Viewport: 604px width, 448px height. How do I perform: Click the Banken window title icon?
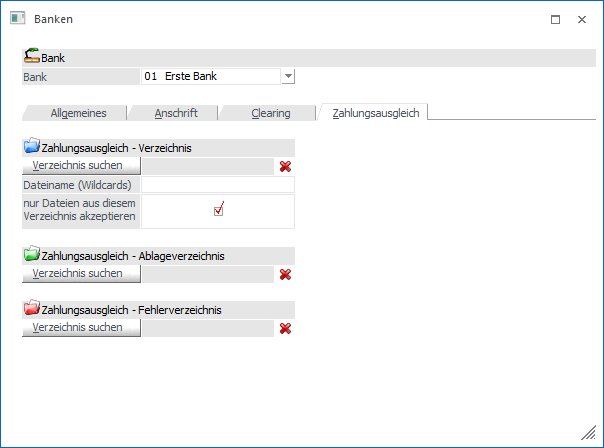coord(17,19)
